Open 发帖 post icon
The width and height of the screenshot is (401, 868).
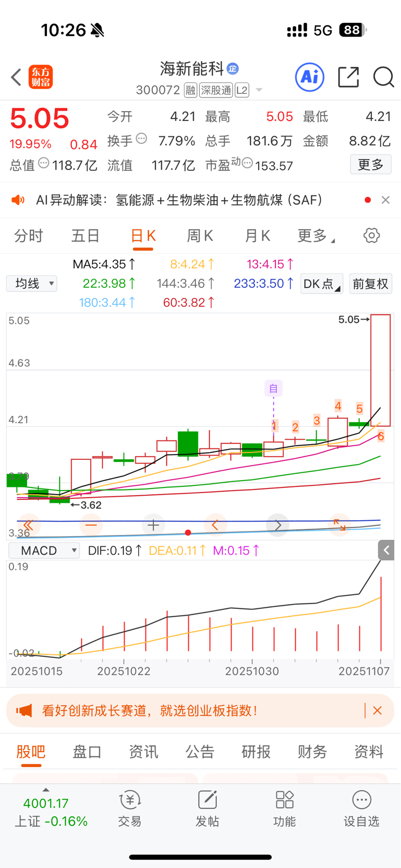coord(207,809)
